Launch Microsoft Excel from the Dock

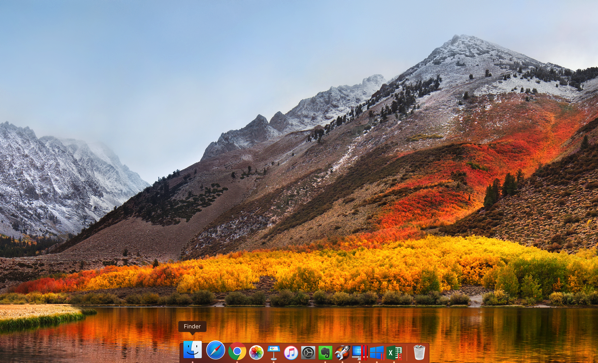coord(394,353)
